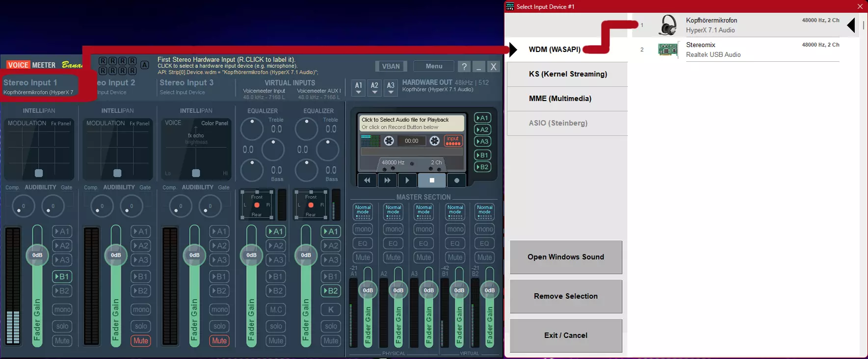Open the A1 hardware out device dropdown

coord(359,88)
